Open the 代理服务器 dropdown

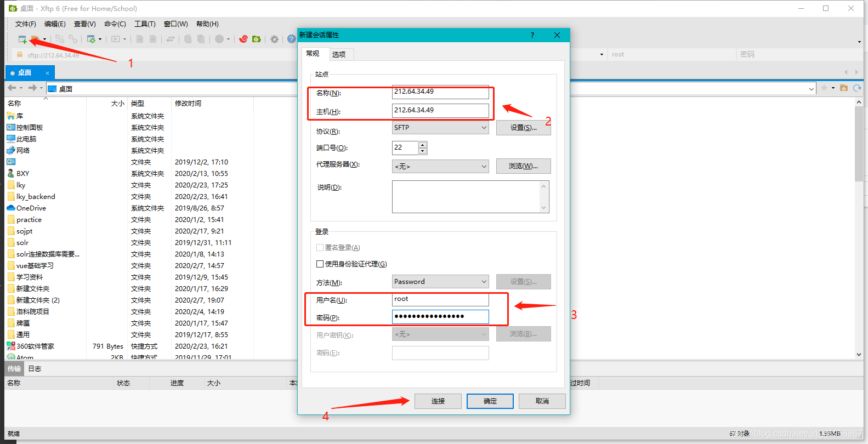tap(440, 166)
